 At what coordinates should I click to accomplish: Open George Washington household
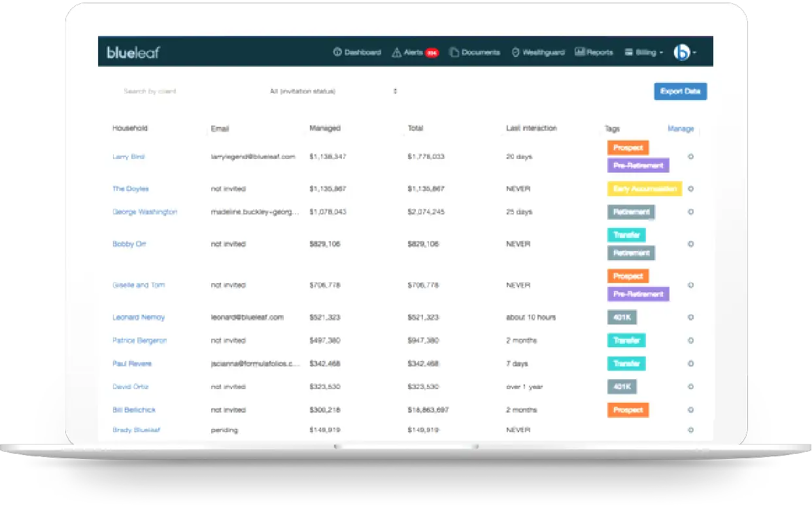pyautogui.click(x=144, y=212)
